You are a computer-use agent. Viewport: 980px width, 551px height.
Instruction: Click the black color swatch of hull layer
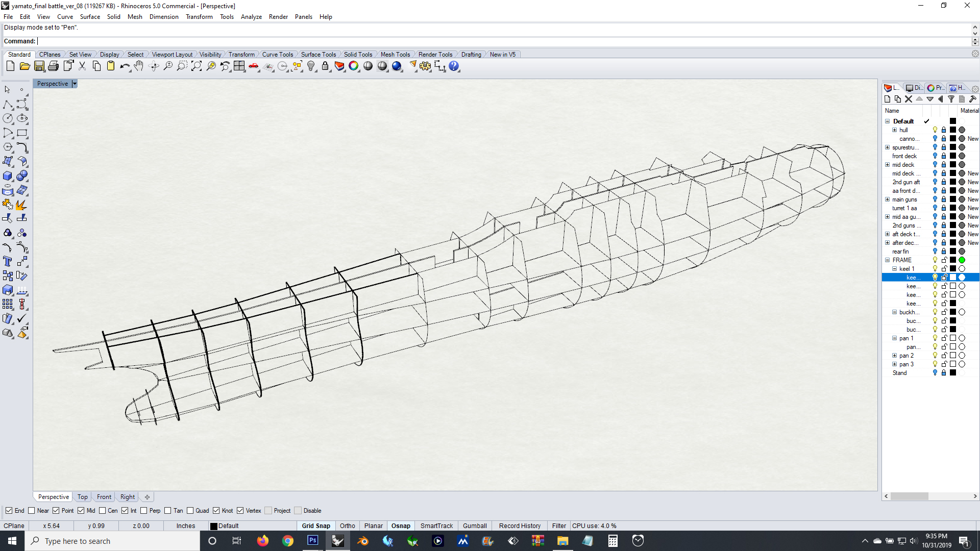click(953, 130)
